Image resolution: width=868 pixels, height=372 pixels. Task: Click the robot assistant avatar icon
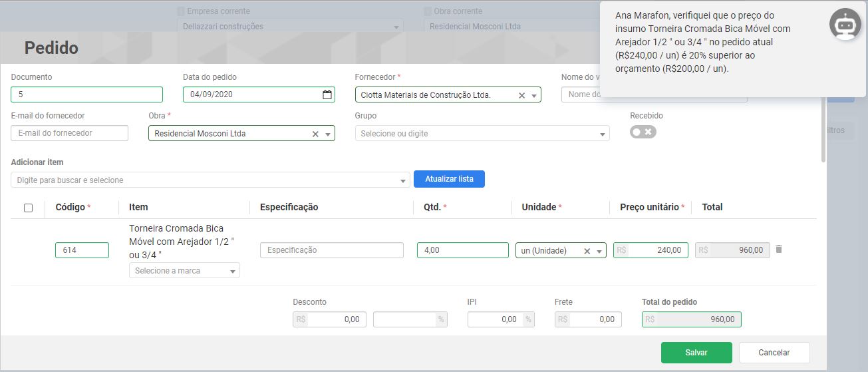pyautogui.click(x=845, y=25)
